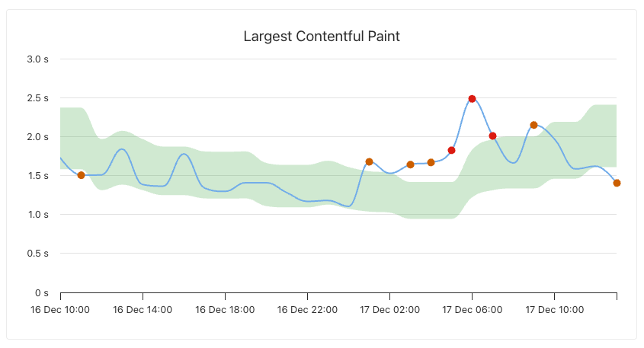
Task: Click the lowest red point before the peak
Action: click(x=451, y=150)
